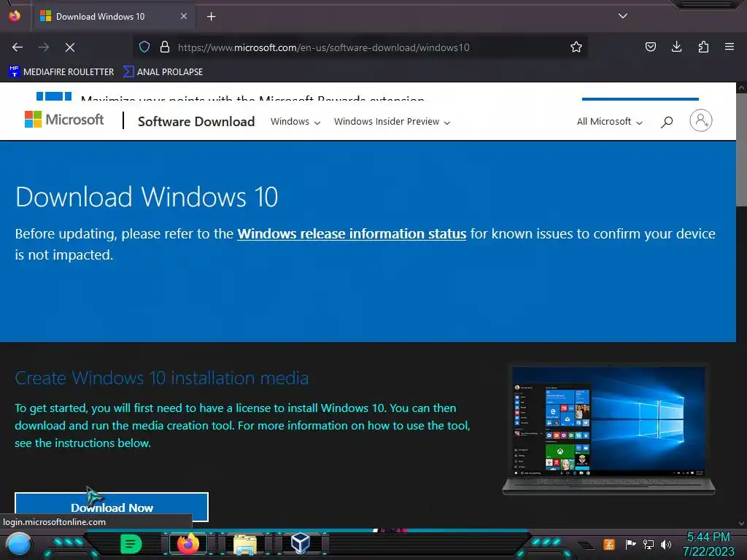Open the network tray icon
Screen dimensions: 747x560
649,544
